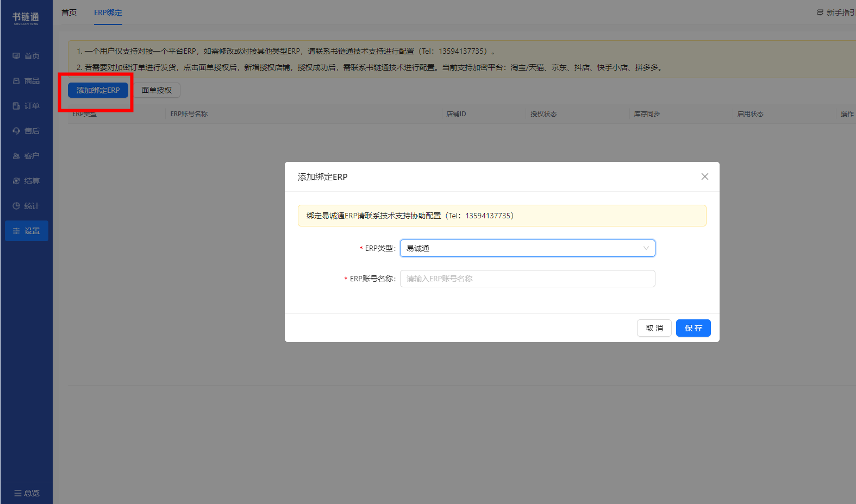Click the dialog title 添加绑定ERP

(x=322, y=177)
